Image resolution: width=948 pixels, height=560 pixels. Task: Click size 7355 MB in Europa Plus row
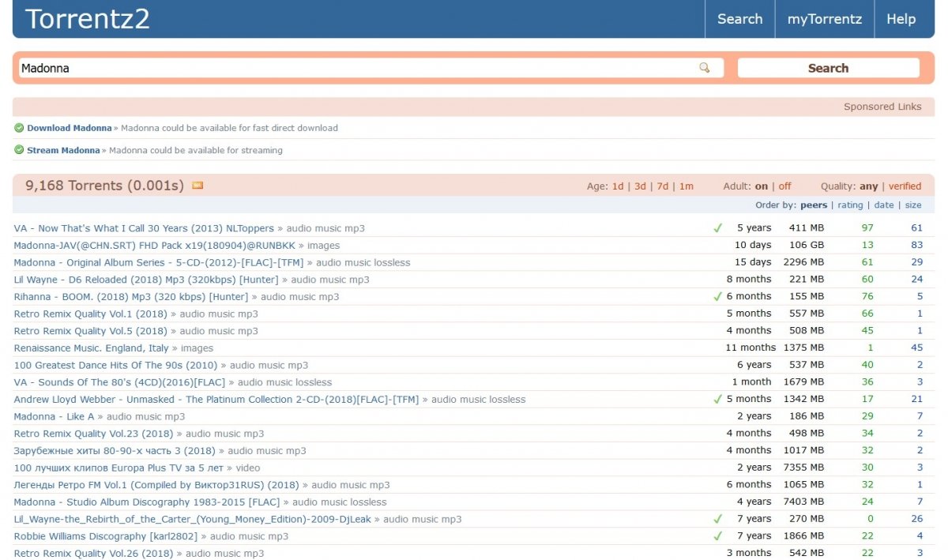[803, 468]
